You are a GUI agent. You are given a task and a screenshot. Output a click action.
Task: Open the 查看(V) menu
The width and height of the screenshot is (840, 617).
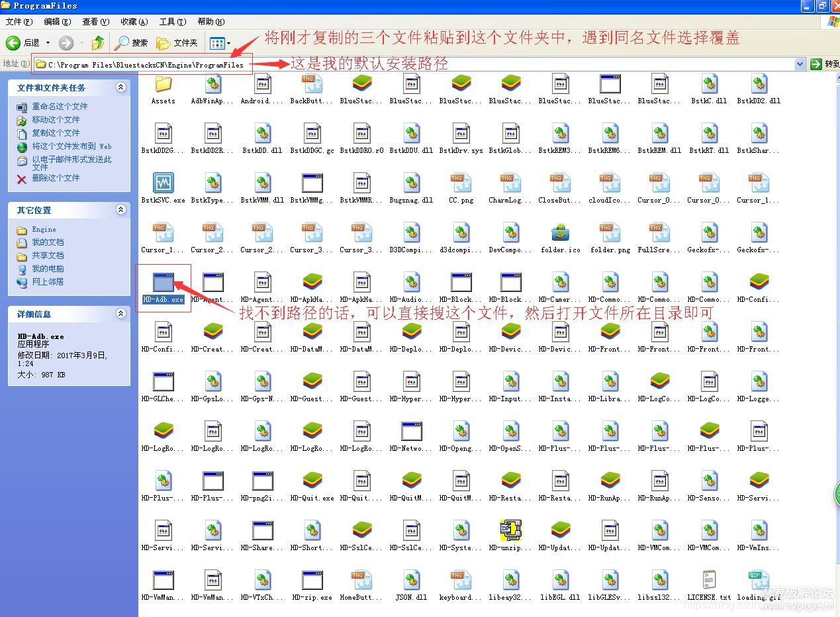tap(95, 22)
